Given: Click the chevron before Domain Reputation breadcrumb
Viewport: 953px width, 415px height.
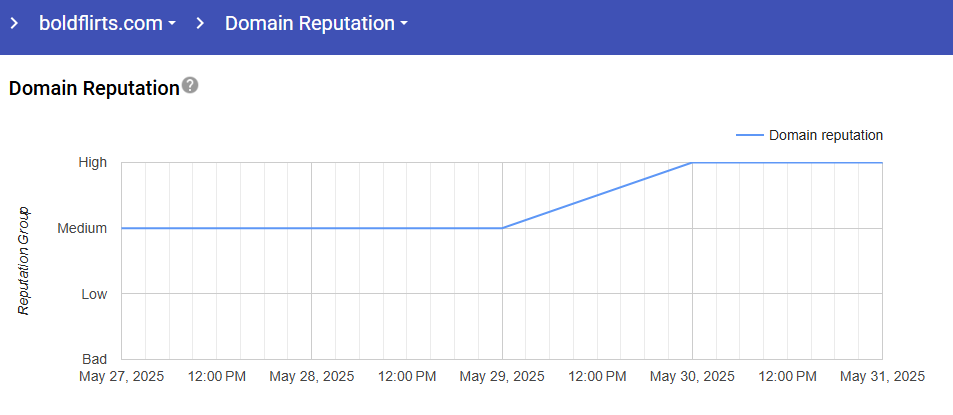Looking at the screenshot, I should (200, 23).
